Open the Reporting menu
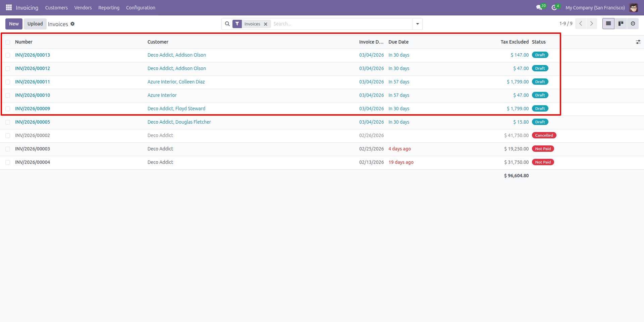This screenshot has width=644, height=322. [109, 7]
